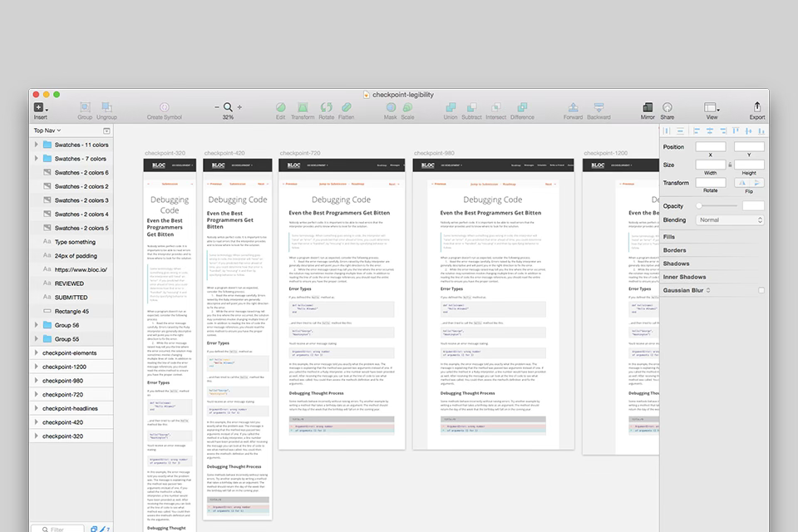Select the Union boolean operation icon

(x=450, y=107)
